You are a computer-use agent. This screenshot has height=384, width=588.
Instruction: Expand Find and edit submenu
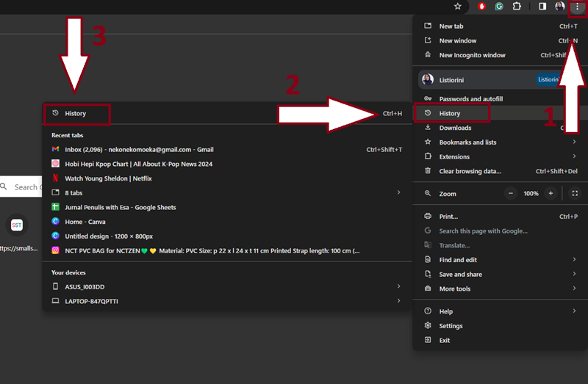[501, 260]
